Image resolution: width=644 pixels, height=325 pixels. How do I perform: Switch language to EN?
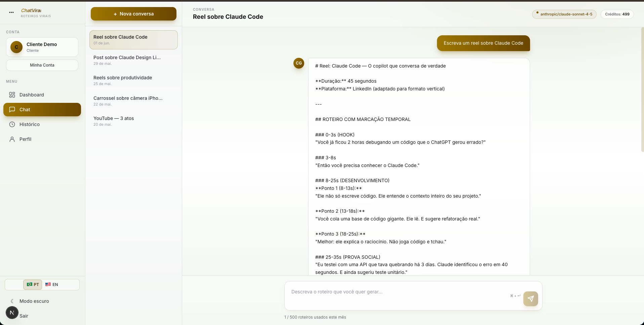tap(52, 284)
